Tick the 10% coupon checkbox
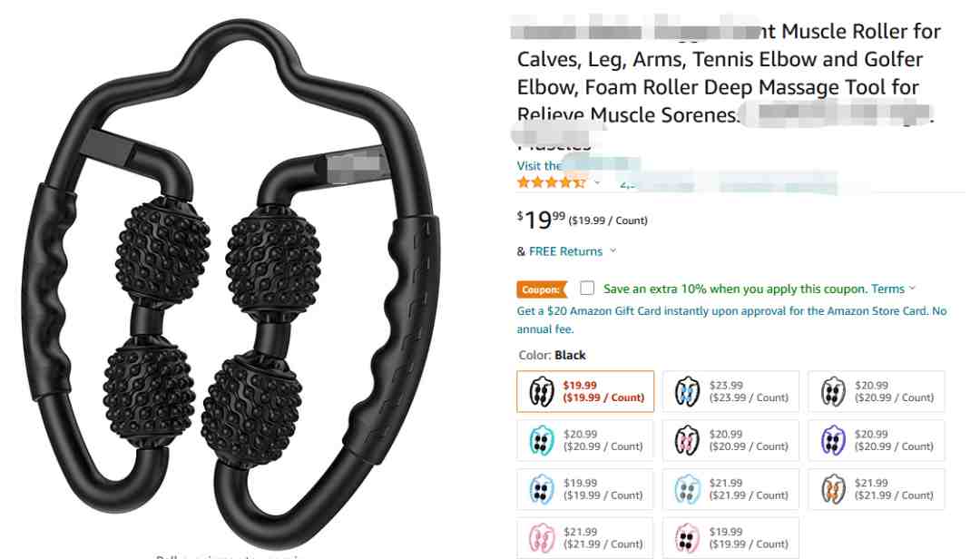980x559 pixels. click(587, 289)
